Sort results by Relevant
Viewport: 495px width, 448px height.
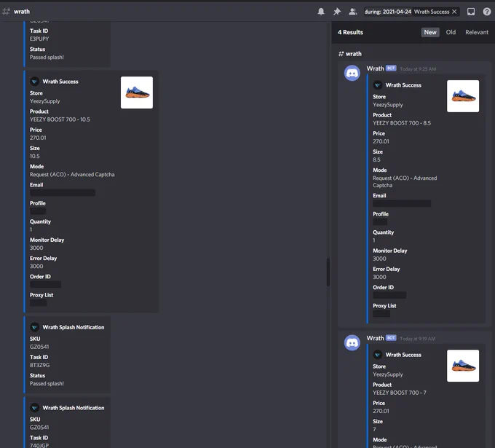point(477,32)
